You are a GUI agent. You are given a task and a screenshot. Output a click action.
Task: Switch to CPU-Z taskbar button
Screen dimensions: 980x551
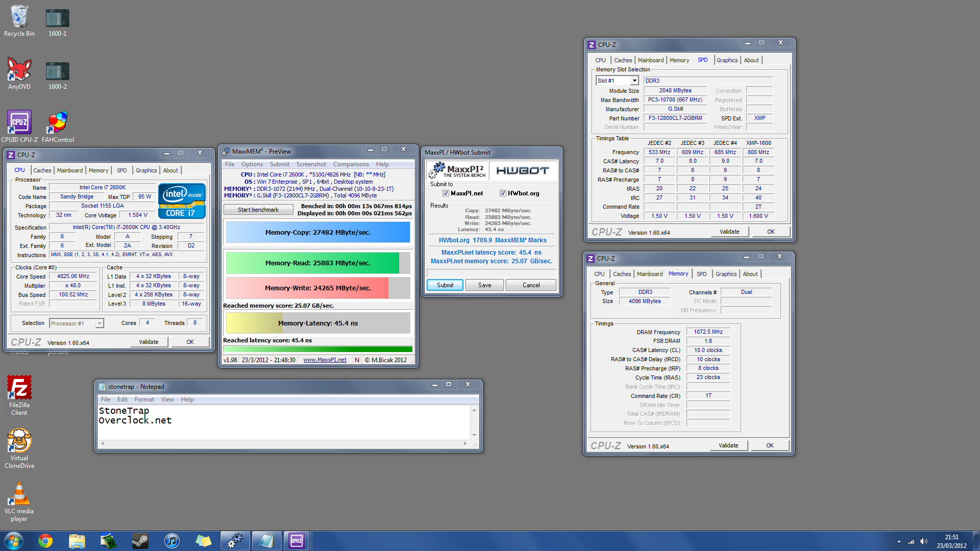(x=297, y=541)
